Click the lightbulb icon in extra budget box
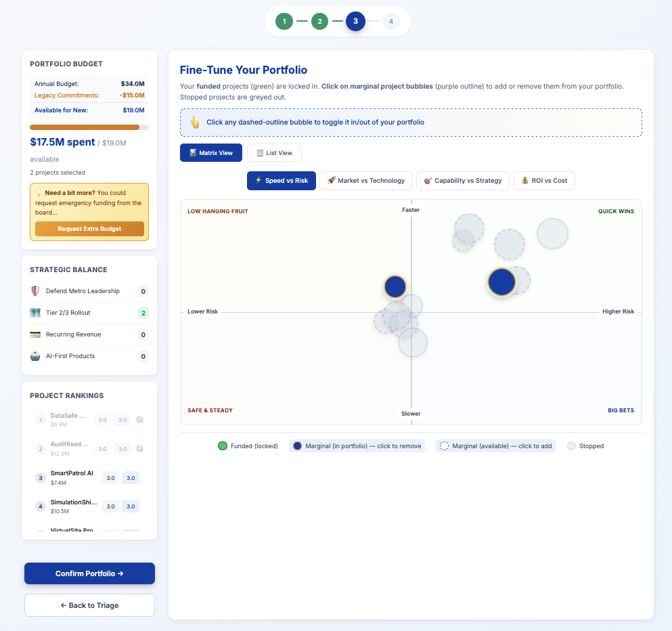The height and width of the screenshot is (631, 672). point(39,193)
